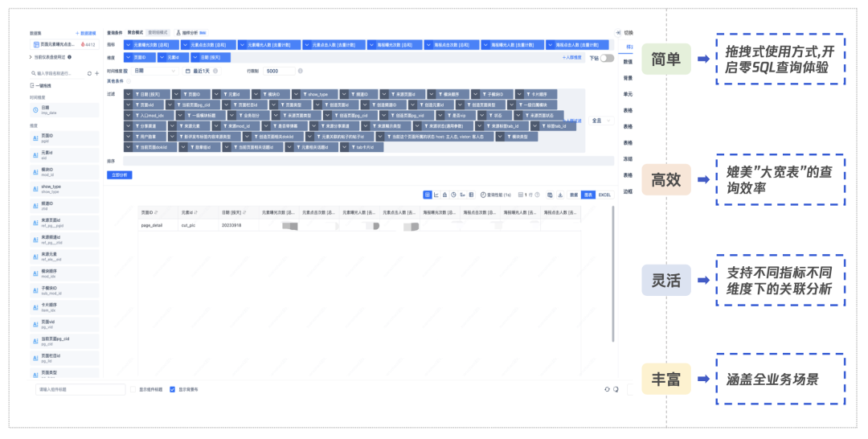Click the 页面ID pgid dimension field
This screenshot has width=868, height=439.
[x=65, y=138]
